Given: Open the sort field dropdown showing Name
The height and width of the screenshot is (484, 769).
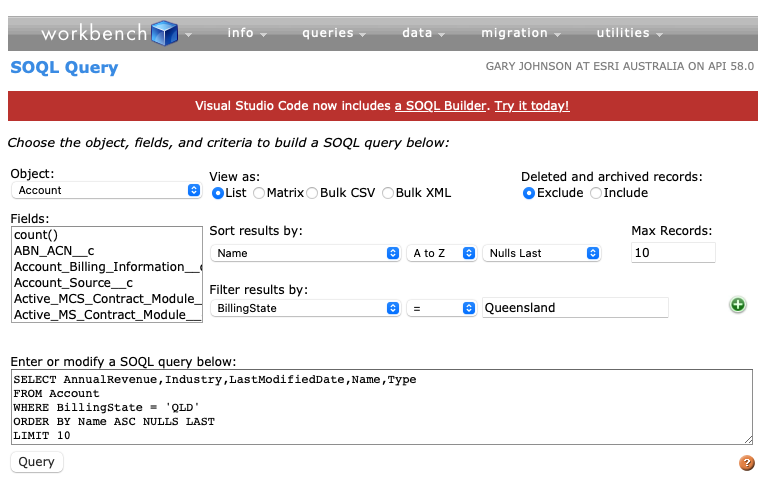Looking at the screenshot, I should click(305, 253).
